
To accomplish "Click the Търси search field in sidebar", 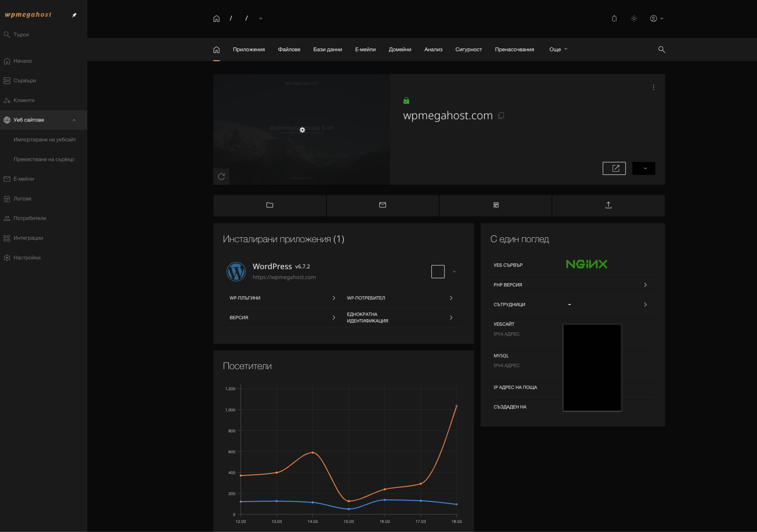I will (43, 35).
